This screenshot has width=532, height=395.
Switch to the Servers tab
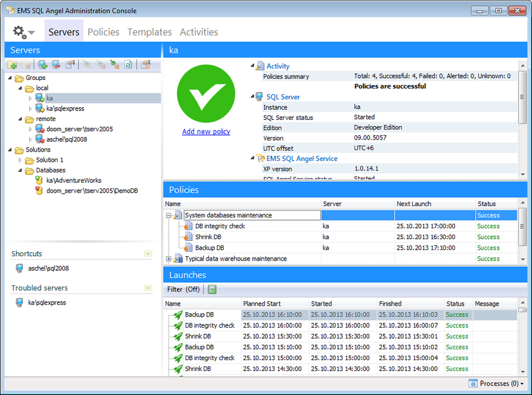[x=64, y=32]
